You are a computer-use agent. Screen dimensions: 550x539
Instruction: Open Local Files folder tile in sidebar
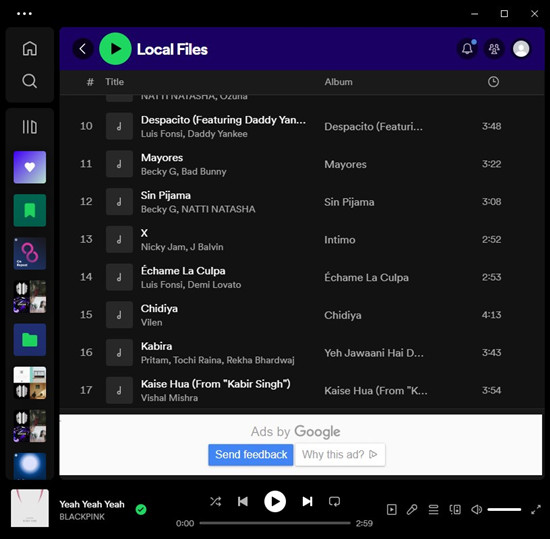(x=30, y=340)
